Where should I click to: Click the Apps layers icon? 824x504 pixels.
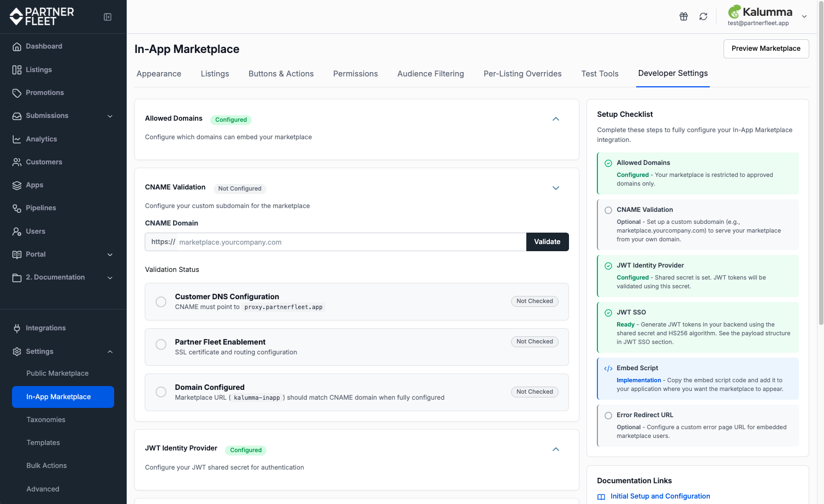[x=17, y=185]
